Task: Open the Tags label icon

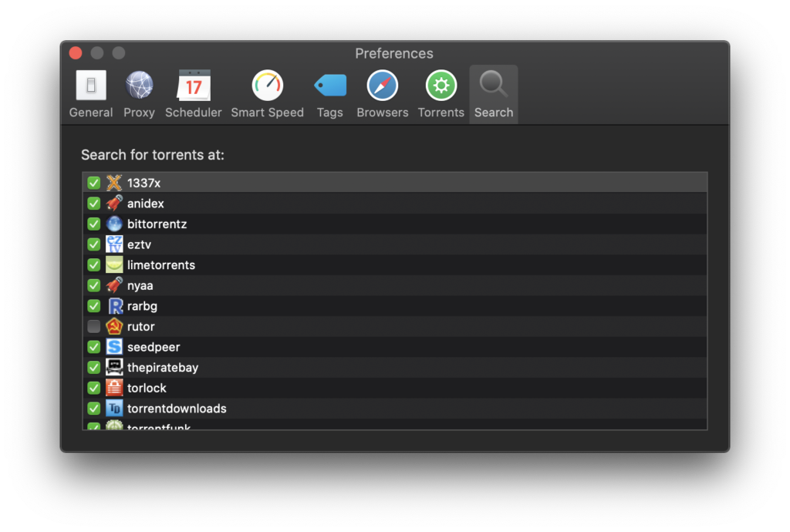Action: pos(330,85)
